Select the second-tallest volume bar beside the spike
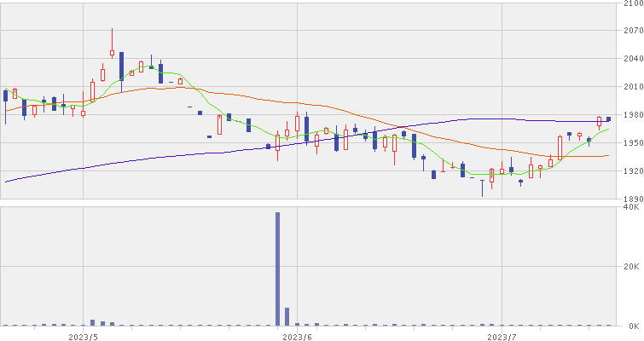Image resolution: width=644 pixels, height=341 pixels. 287,316
